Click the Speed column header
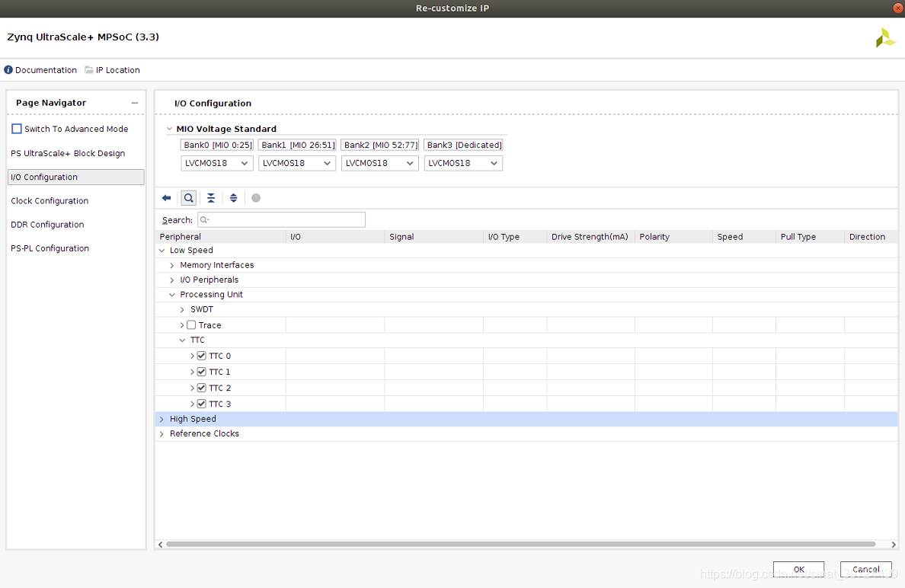Screen dimensions: 905x588 point(744,237)
